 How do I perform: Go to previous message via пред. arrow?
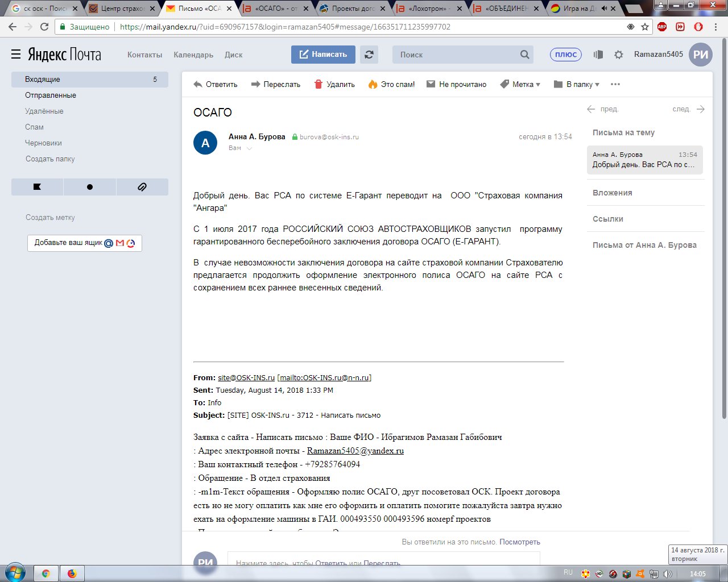(603, 109)
